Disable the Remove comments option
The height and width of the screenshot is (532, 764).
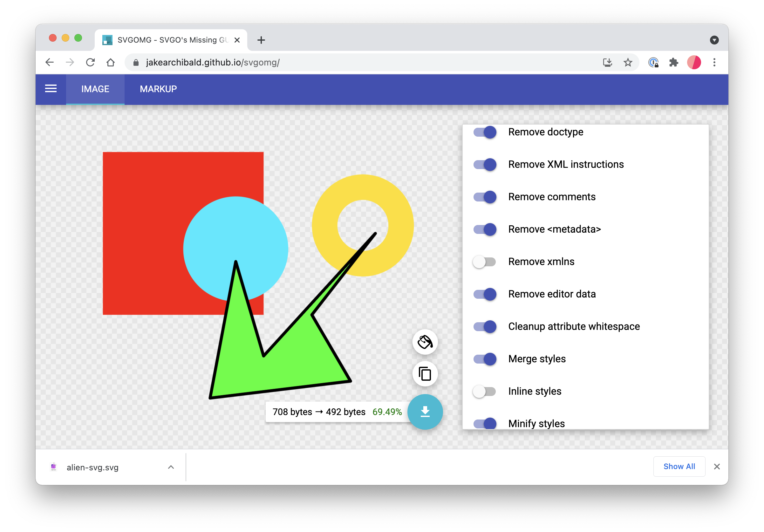coord(484,197)
